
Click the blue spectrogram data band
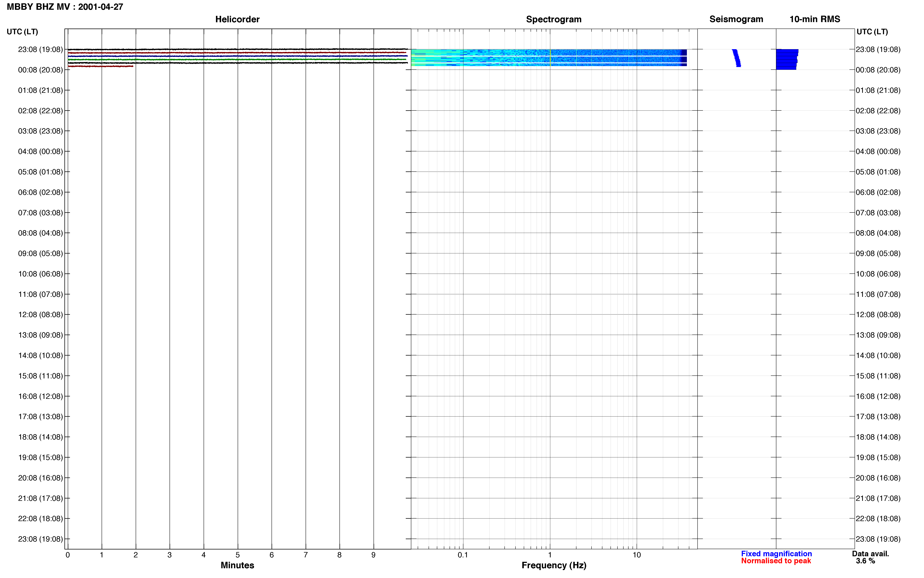point(549,58)
